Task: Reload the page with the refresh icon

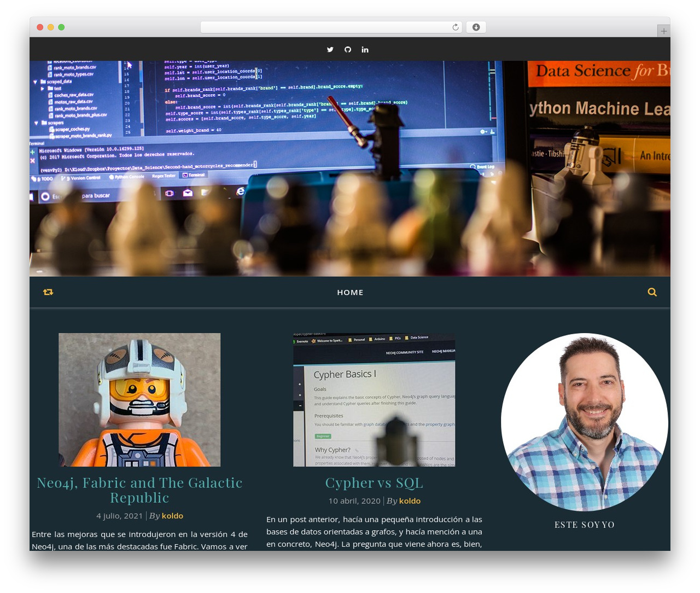Action: (456, 27)
